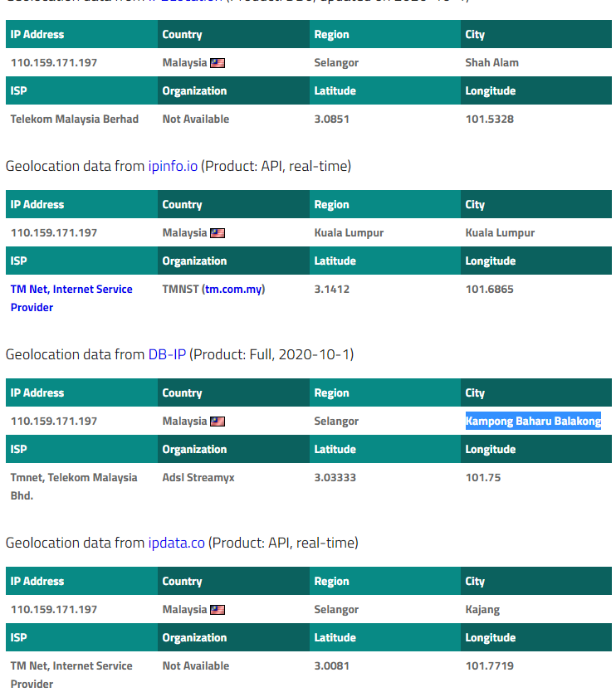The height and width of the screenshot is (697, 616).
Task: Click Kuala Lumpur region cell
Action: pos(349,233)
